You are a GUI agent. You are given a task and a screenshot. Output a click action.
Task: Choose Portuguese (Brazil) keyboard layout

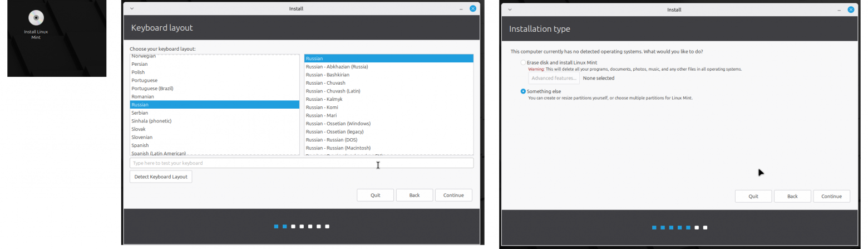tap(215, 89)
